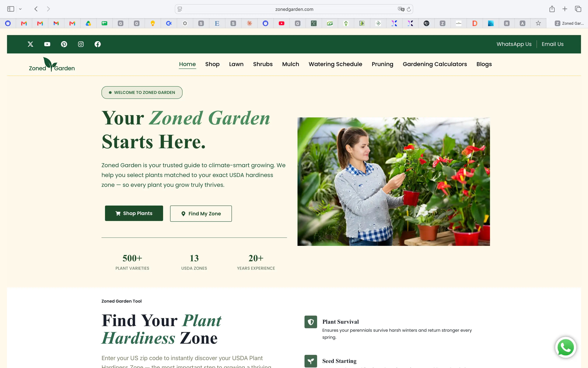Open the YouTube icon in the green header
Image resolution: width=588 pixels, height=368 pixels.
coord(47,44)
